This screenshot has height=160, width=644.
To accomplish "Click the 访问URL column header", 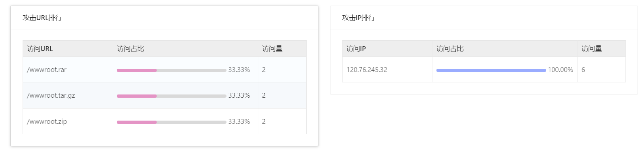I will click(40, 49).
